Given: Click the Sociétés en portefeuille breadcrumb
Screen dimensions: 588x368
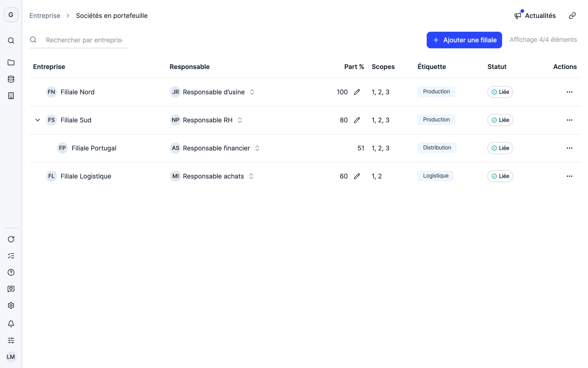Looking at the screenshot, I should click(x=112, y=16).
